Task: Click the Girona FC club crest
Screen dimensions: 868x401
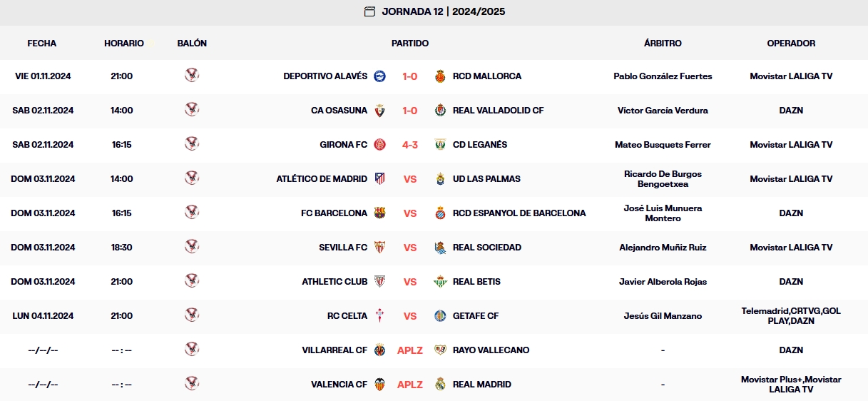Action: (x=380, y=145)
